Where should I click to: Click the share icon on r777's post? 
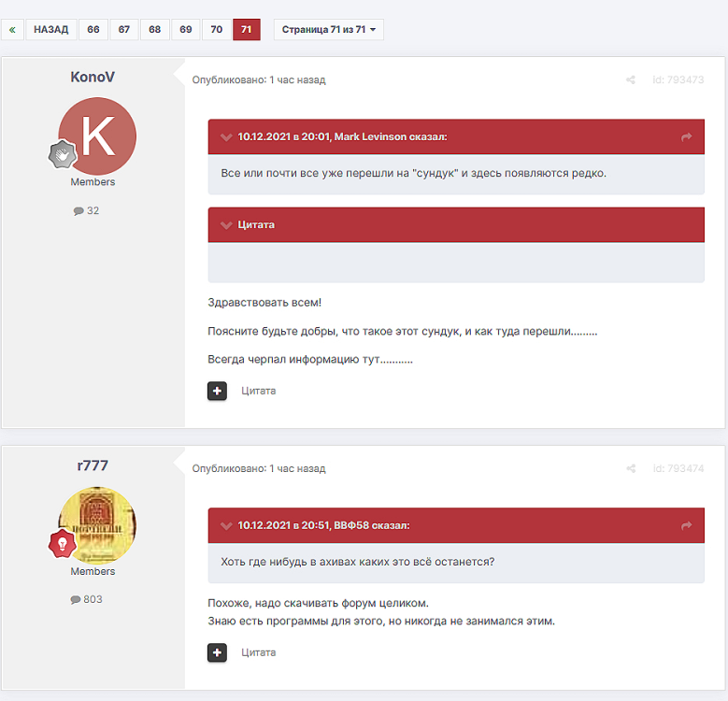631,469
